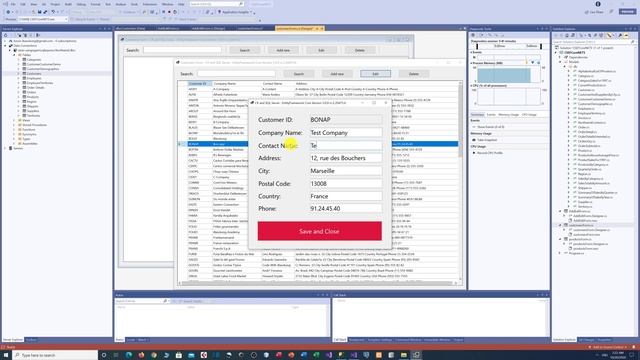This screenshot has width=640, height=360.
Task: Open the Extensions menu
Action: 150,4
